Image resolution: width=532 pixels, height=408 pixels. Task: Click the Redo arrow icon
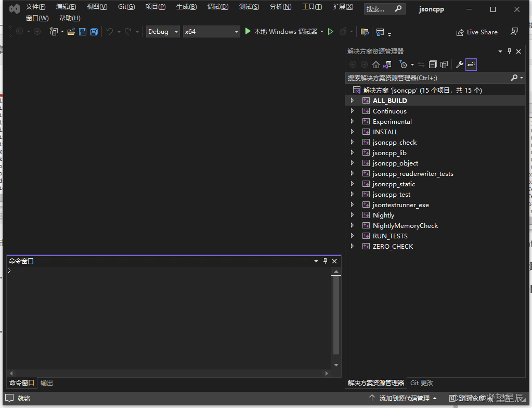128,32
